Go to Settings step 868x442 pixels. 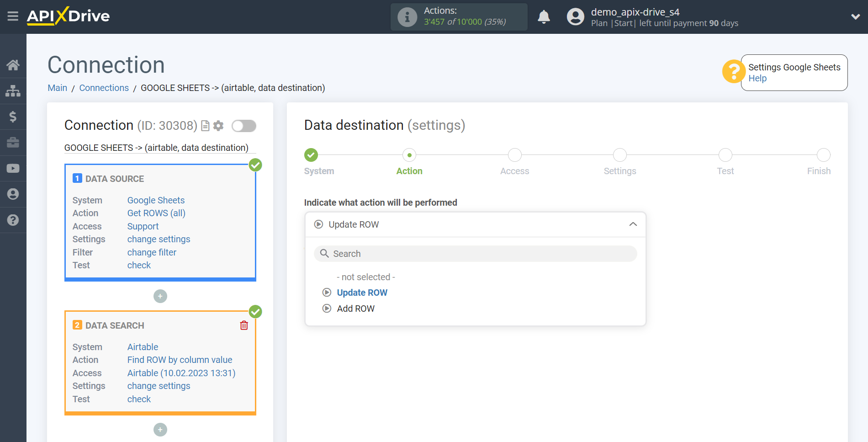point(620,155)
